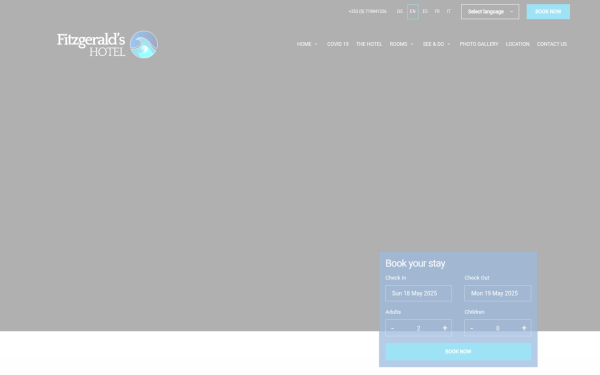Screen dimensions: 600x375
Task: Select the EN language option
Action: coord(412,11)
